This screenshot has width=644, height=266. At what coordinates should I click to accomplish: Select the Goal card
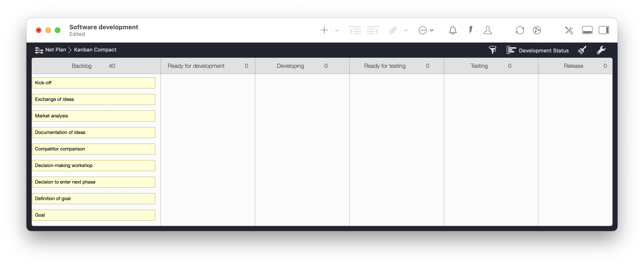pos(93,215)
